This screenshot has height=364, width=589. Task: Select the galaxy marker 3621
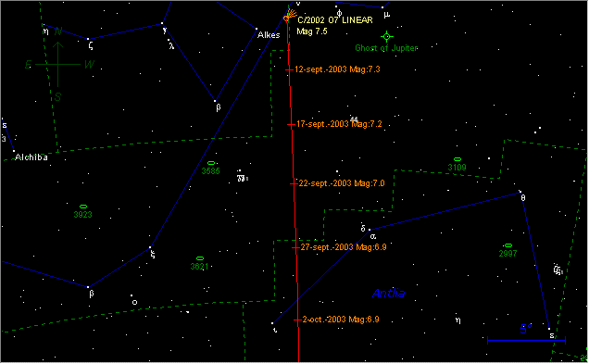(x=200, y=258)
